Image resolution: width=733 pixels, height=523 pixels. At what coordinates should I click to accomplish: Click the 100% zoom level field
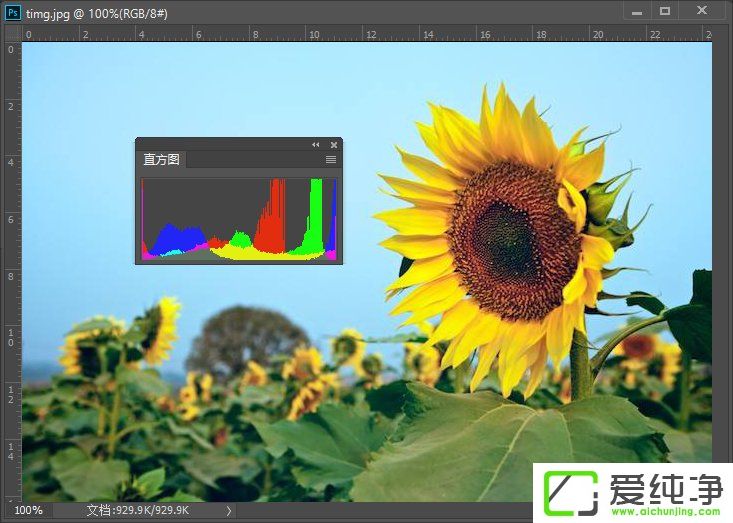(x=29, y=510)
